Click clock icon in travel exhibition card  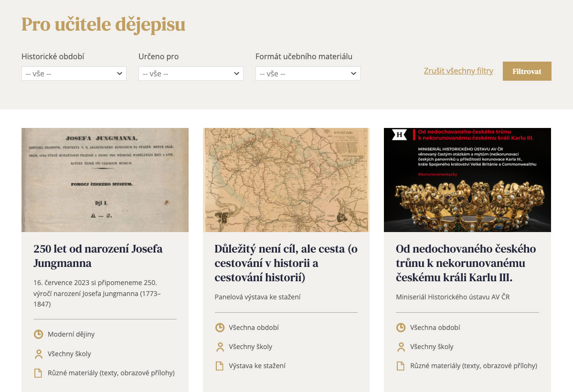click(220, 328)
